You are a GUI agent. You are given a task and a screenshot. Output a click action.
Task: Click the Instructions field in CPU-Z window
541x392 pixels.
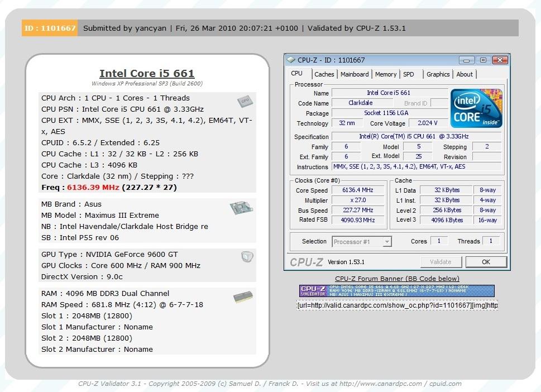[416, 166]
